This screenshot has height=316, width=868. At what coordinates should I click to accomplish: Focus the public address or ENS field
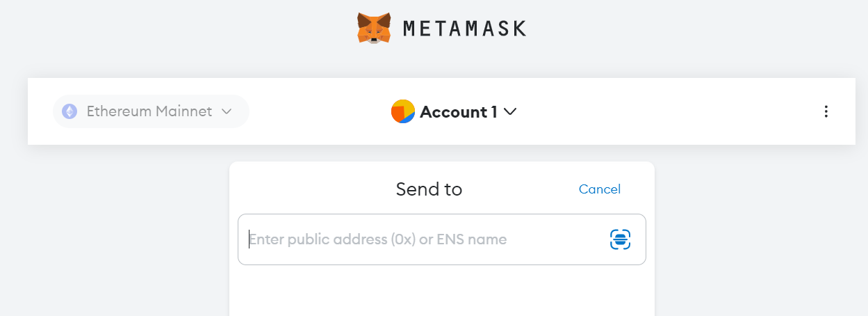[424, 239]
